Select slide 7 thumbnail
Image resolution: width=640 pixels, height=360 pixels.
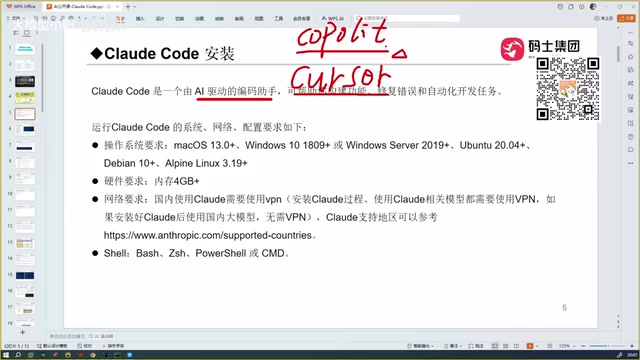pos(25,146)
